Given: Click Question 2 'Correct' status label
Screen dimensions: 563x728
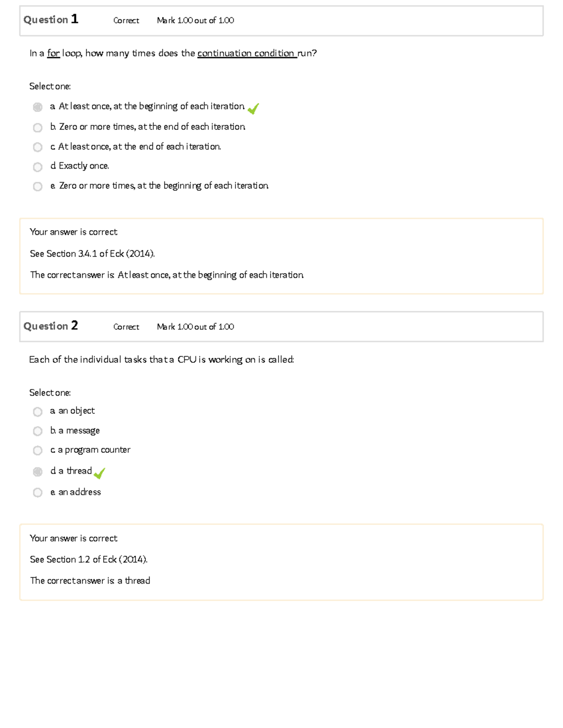Looking at the screenshot, I should tap(126, 327).
